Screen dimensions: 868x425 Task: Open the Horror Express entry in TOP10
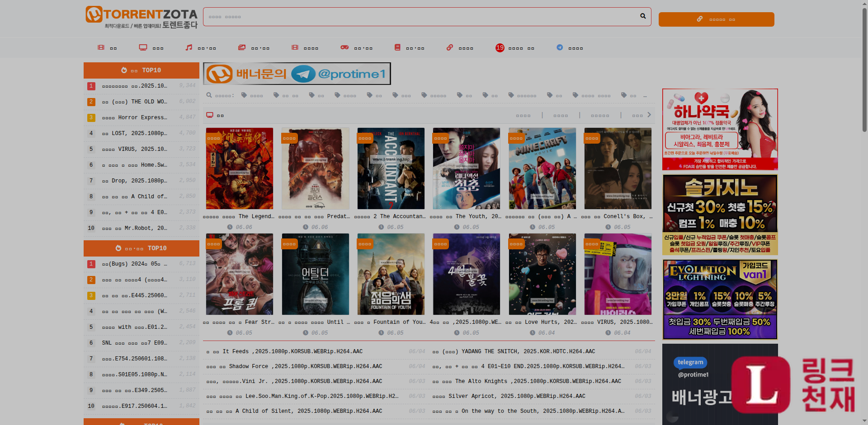coord(135,117)
